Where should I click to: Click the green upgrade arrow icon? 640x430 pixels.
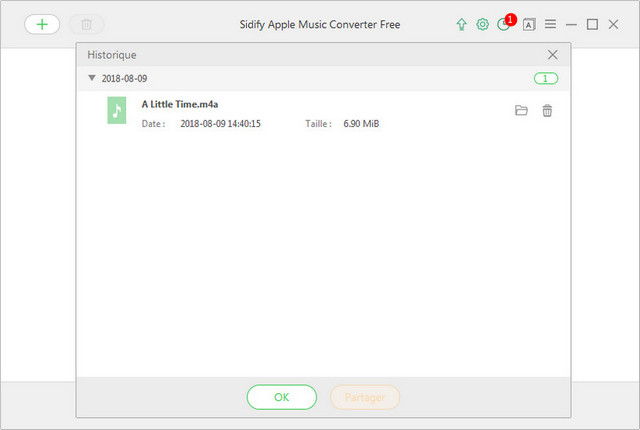(461, 24)
